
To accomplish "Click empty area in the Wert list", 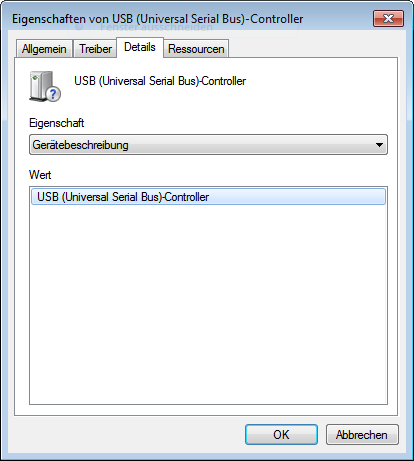I will point(208,303).
